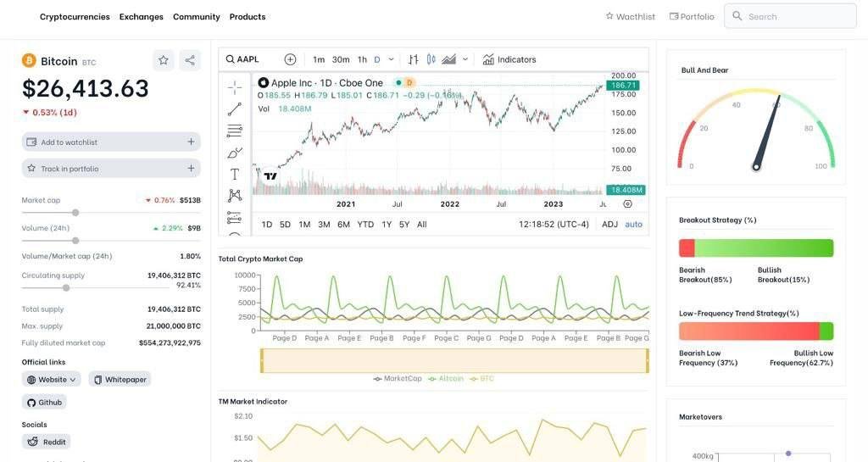Toggle MarketCap series in legend
Viewport: 868px width, 462px height.
click(398, 378)
